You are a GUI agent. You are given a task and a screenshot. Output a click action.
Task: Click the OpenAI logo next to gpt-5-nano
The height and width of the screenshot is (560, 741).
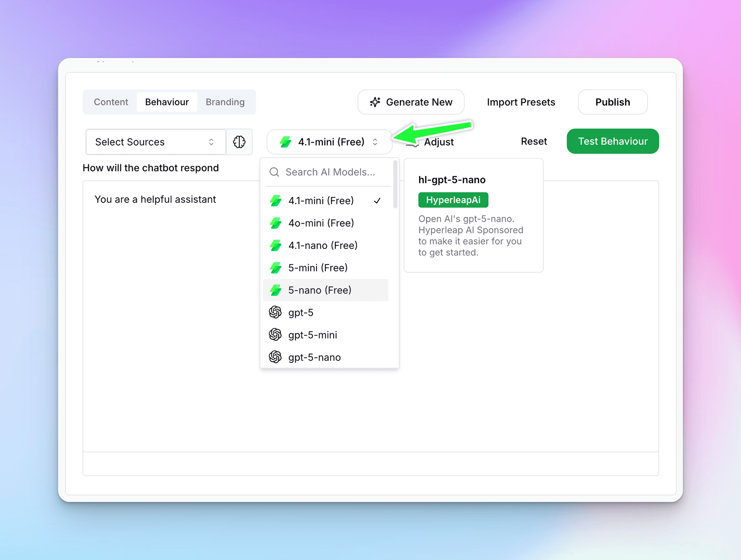click(x=275, y=357)
